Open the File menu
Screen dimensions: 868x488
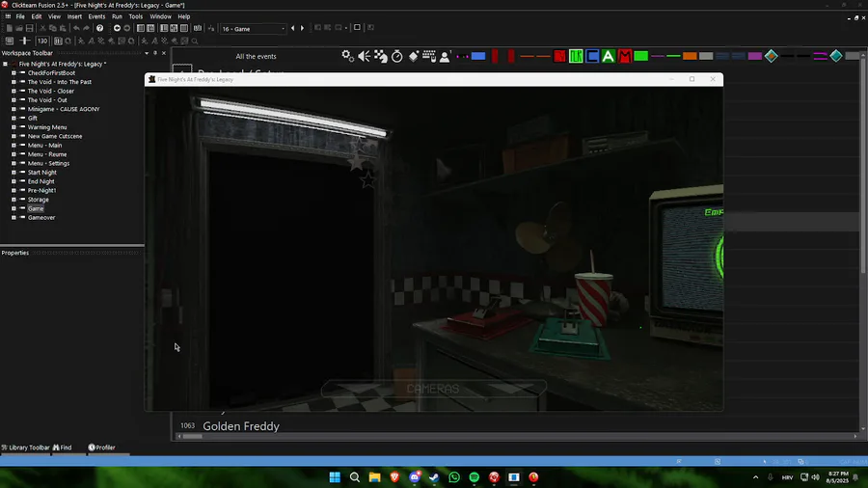[20, 16]
